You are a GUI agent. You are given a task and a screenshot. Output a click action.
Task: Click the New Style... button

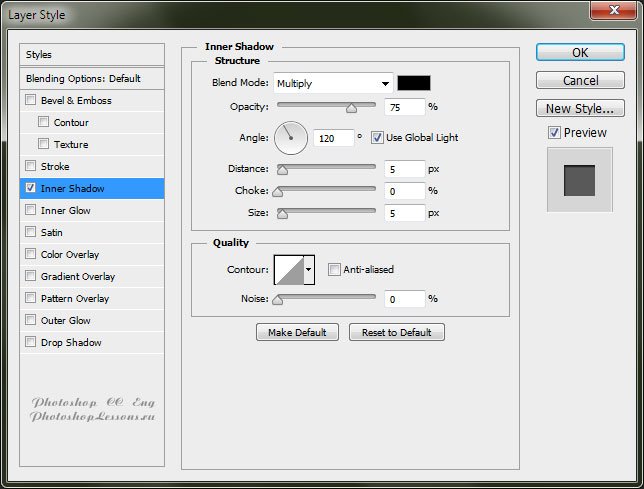(580, 108)
